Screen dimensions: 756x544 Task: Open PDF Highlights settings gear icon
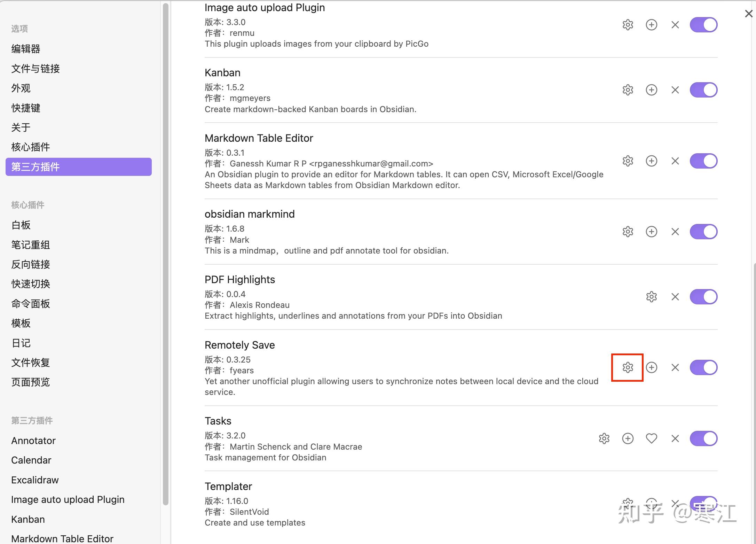[x=651, y=297]
